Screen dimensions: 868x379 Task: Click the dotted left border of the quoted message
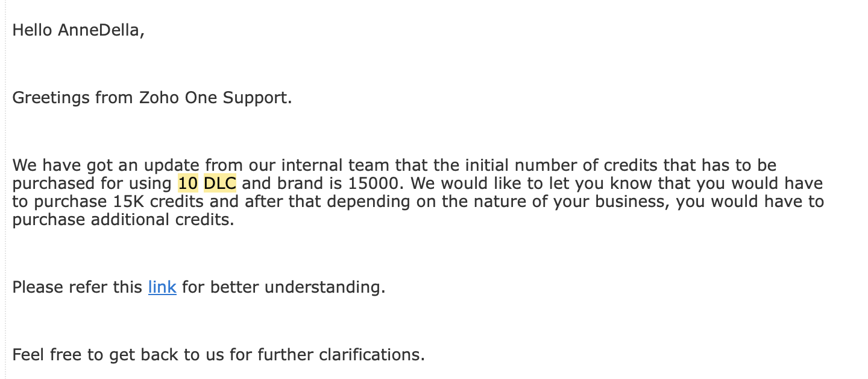click(5, 189)
